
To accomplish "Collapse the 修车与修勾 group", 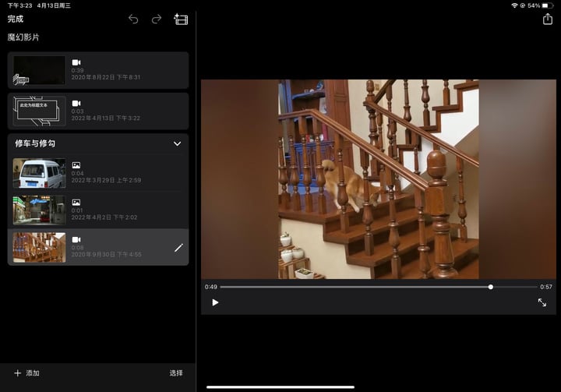I will [x=177, y=143].
